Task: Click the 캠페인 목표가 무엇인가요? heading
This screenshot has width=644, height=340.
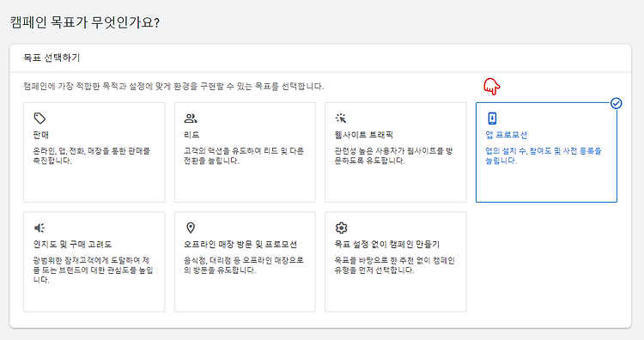Action: 85,22
